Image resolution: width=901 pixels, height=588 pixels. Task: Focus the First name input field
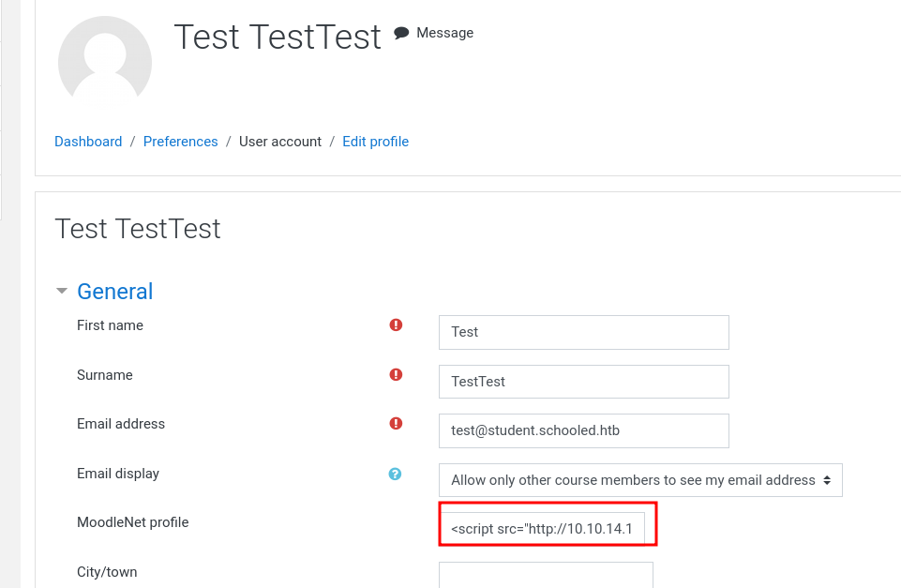coord(584,332)
